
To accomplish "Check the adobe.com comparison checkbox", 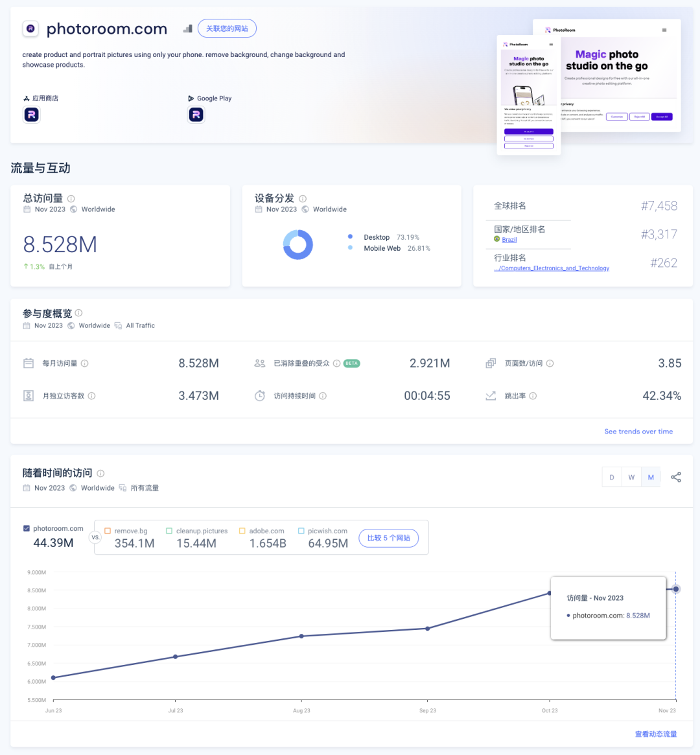I will tap(242, 531).
